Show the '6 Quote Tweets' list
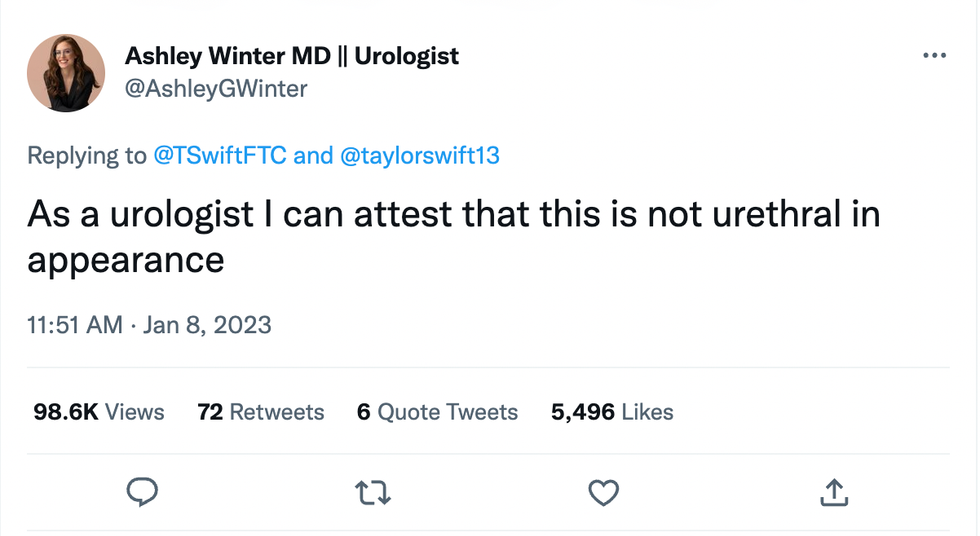 (x=437, y=412)
